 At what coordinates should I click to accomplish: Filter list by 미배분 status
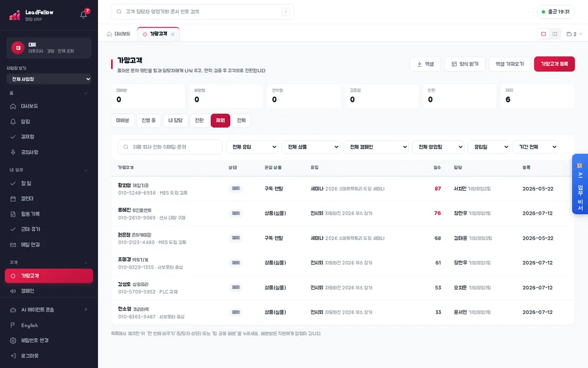click(122, 121)
